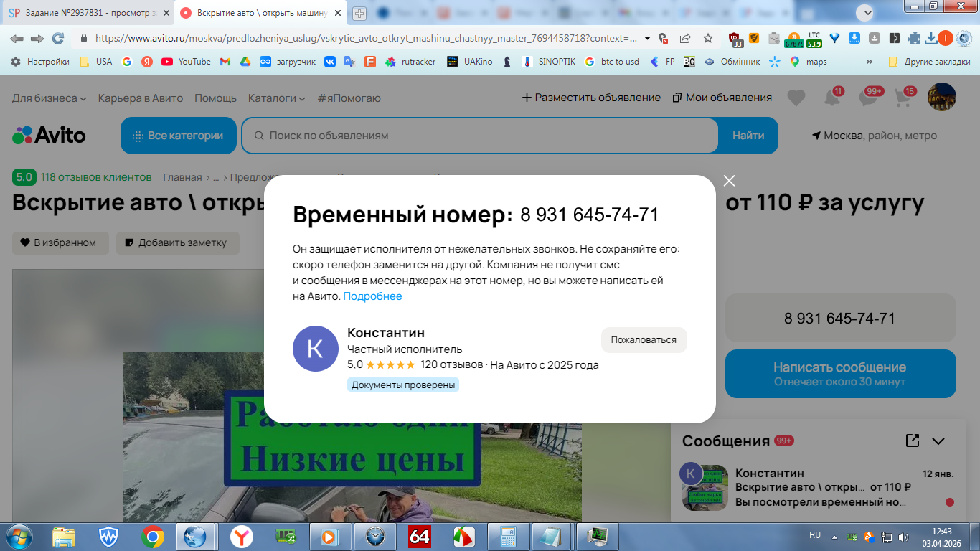
Task: Focus the Поиск по объявлениям field
Action: (480, 136)
